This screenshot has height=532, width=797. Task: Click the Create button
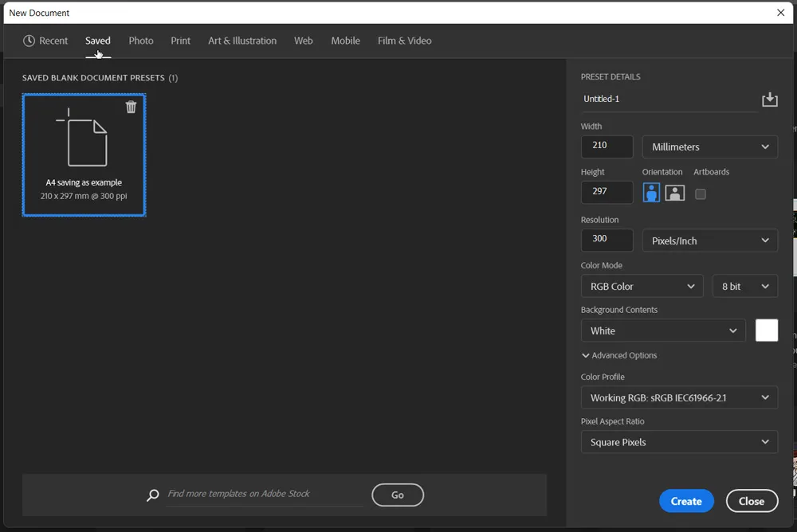click(686, 501)
